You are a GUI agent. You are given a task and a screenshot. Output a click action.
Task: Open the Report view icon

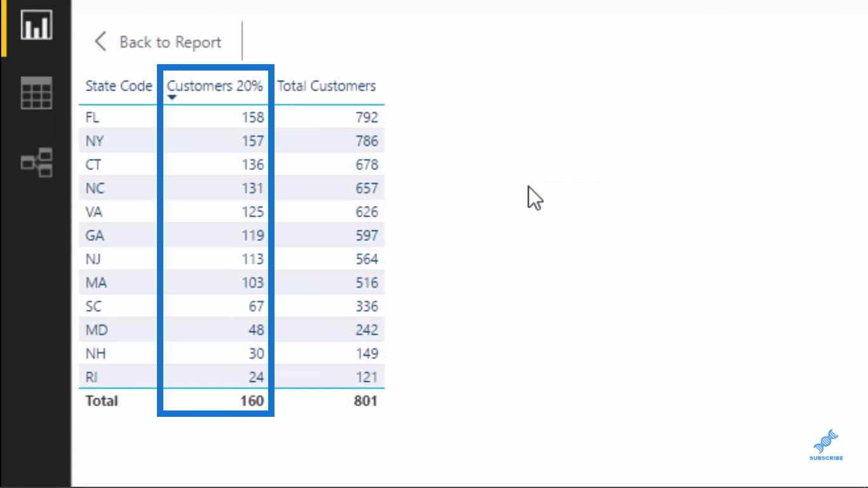(36, 25)
